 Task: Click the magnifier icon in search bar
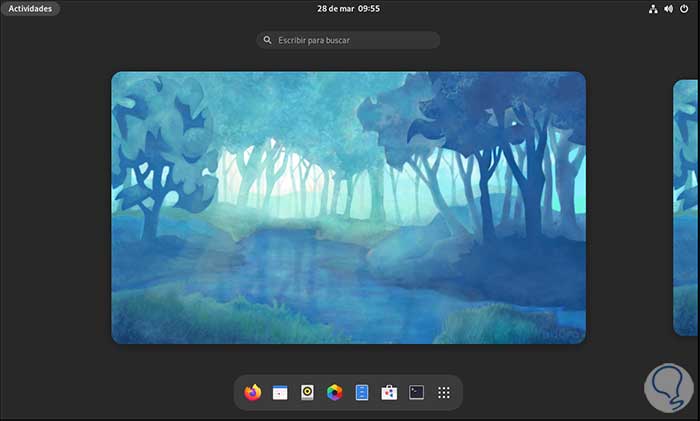[x=267, y=40]
